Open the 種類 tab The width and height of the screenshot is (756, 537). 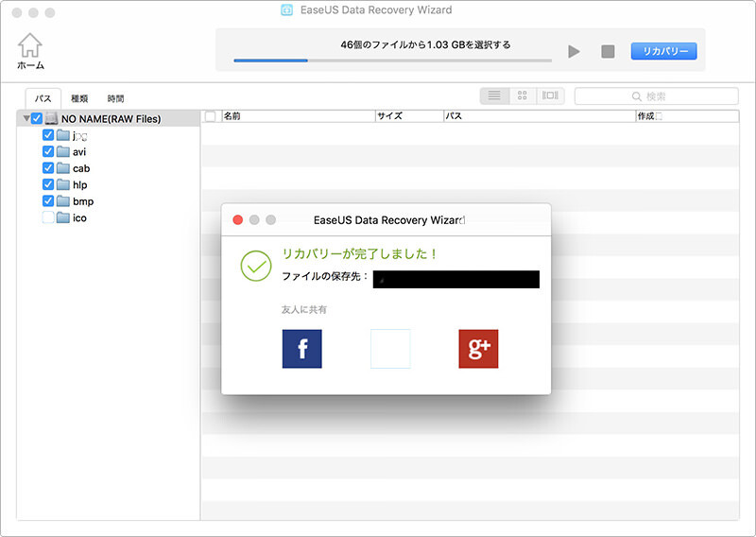click(79, 98)
